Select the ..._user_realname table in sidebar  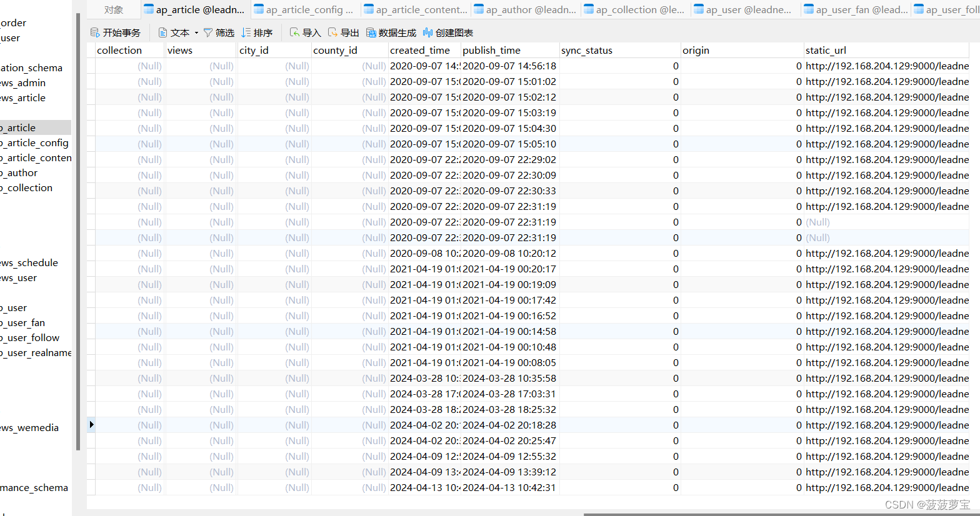pos(36,352)
